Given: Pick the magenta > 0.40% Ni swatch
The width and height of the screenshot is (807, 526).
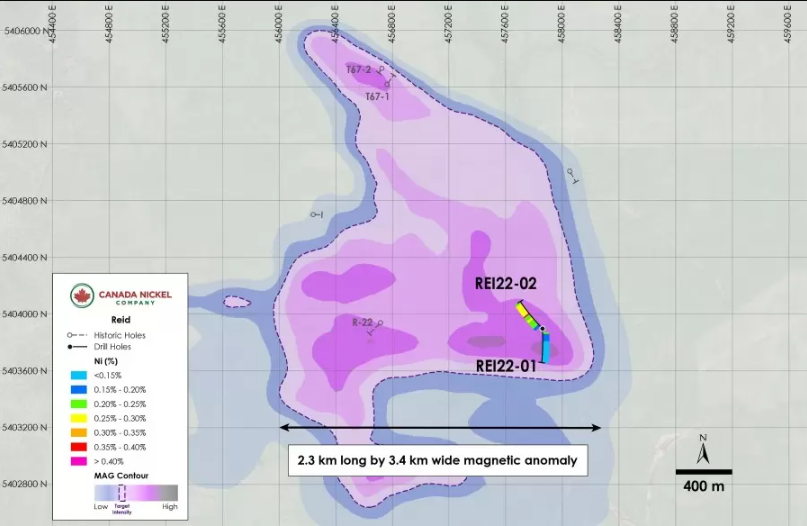Looking at the screenshot, I should coord(76,462).
